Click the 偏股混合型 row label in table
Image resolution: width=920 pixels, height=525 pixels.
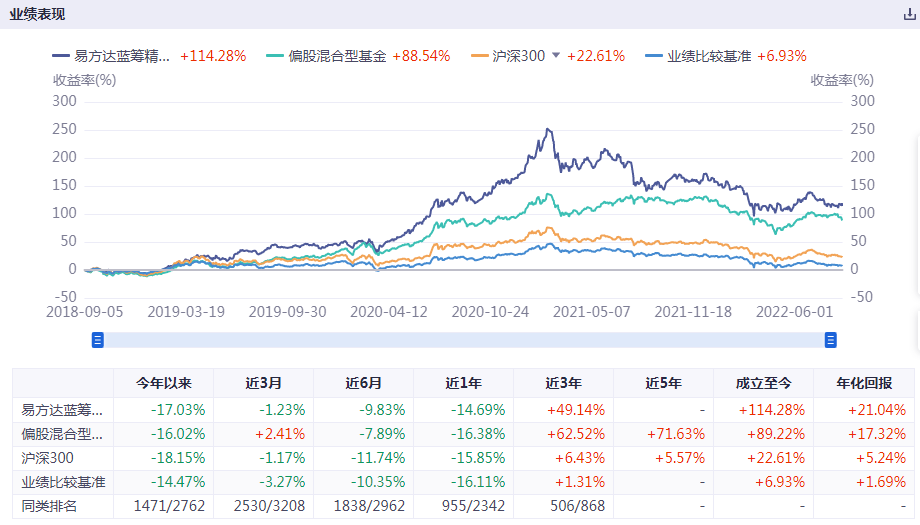click(x=62, y=434)
